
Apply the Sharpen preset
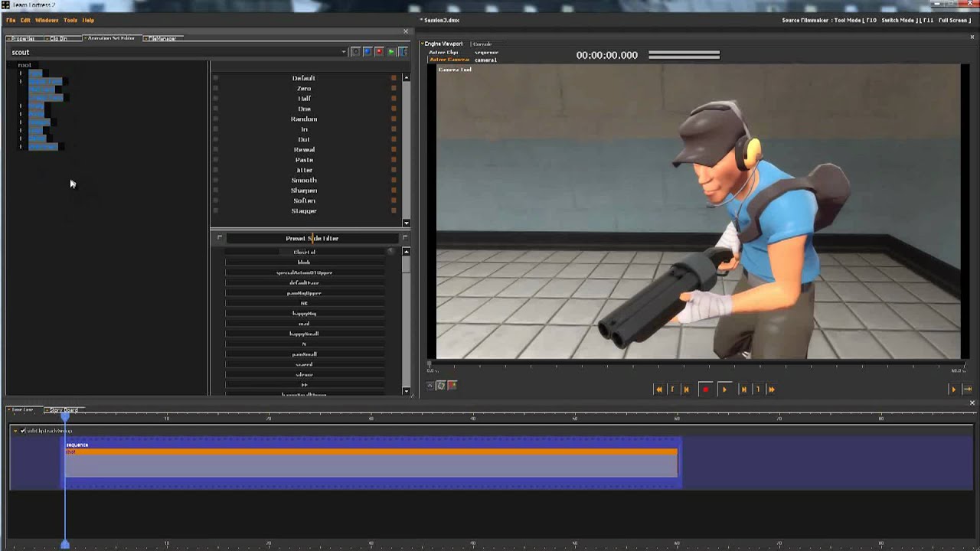click(304, 191)
